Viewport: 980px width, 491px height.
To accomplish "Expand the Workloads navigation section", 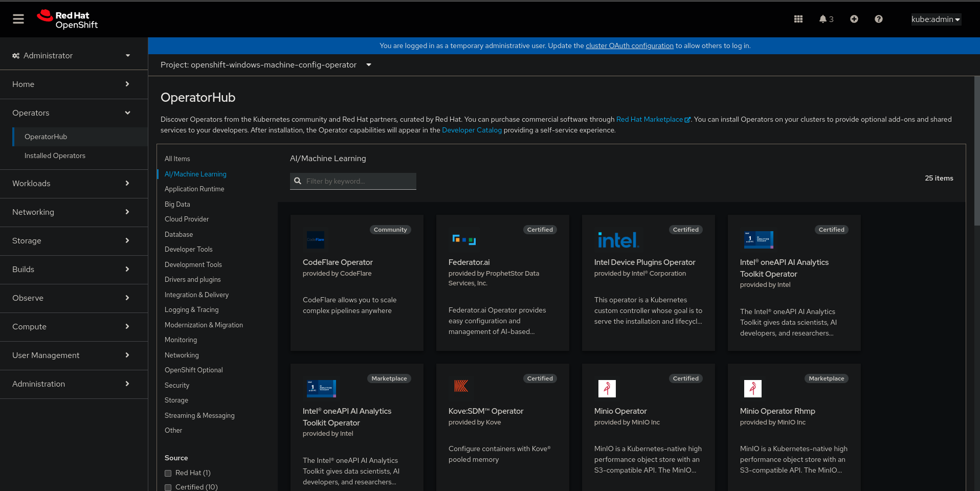I will coord(71,184).
